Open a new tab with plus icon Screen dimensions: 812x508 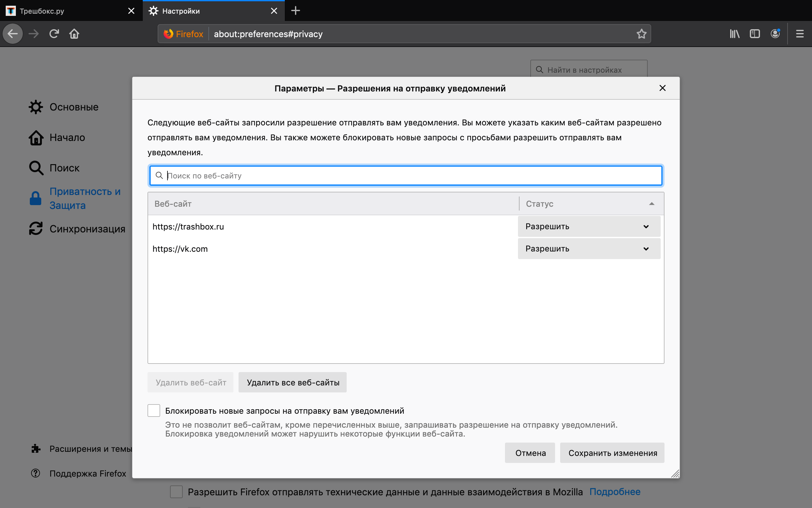click(295, 10)
